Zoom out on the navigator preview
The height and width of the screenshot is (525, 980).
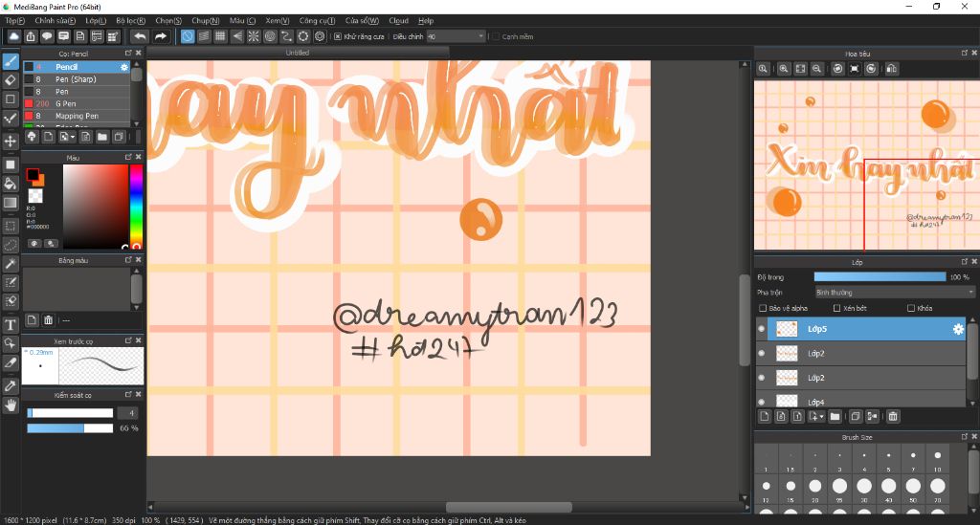click(x=816, y=69)
